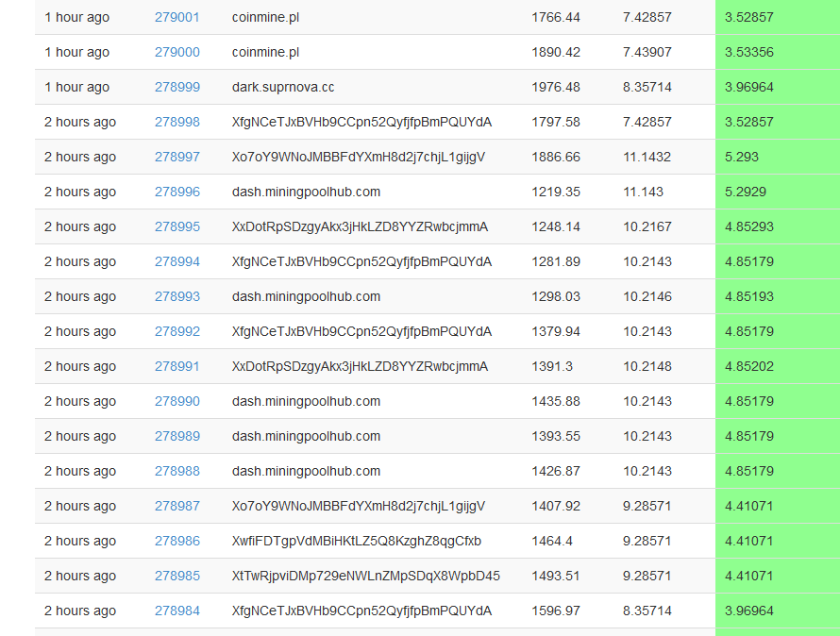This screenshot has width=840, height=636.
Task: Select value 1435.88
Action: (556, 401)
